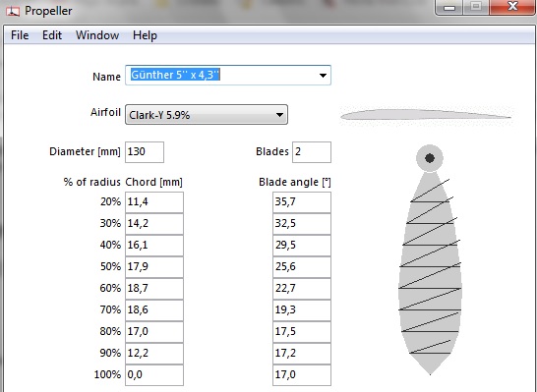Select the 100% chord field 0,0
This screenshot has width=537, height=392.
154,375
